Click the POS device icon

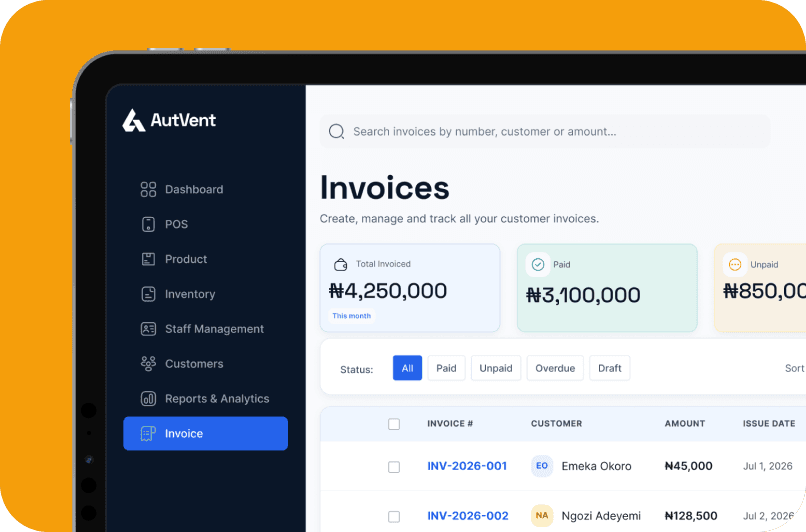tap(148, 224)
